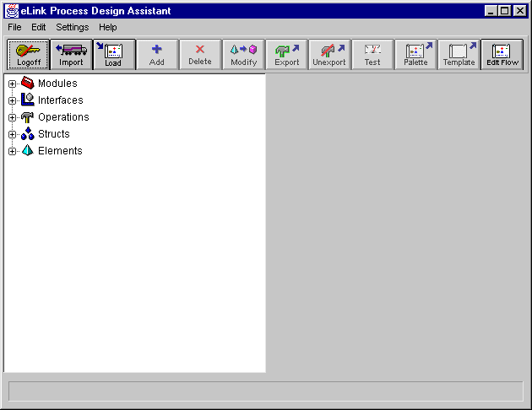
Task: Click the Structs blue shapes icon
Action: pyautogui.click(x=28, y=133)
